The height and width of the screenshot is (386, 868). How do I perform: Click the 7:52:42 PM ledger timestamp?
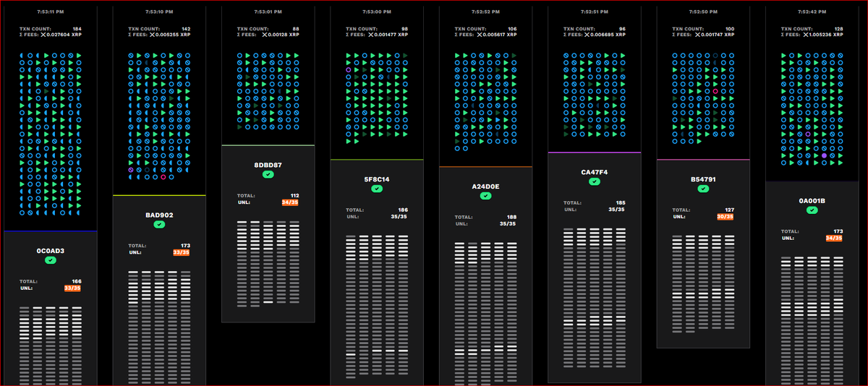pos(812,12)
